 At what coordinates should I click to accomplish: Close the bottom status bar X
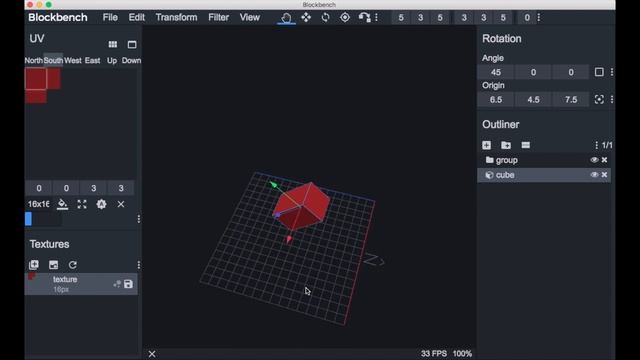pos(152,354)
